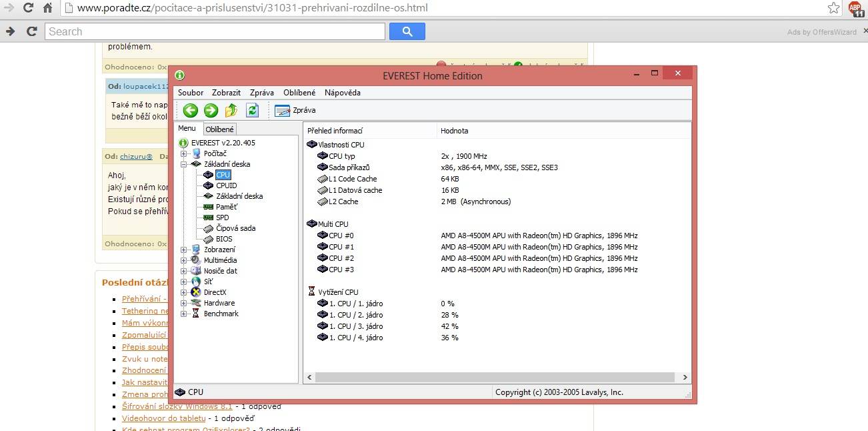Expand the Počítač tree node
The height and width of the screenshot is (431, 868).
click(x=184, y=153)
